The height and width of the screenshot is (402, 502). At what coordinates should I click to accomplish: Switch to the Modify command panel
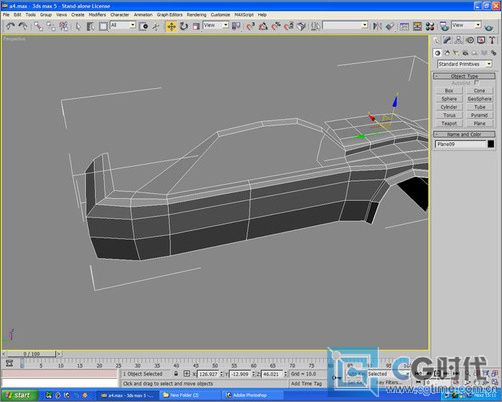(x=447, y=40)
